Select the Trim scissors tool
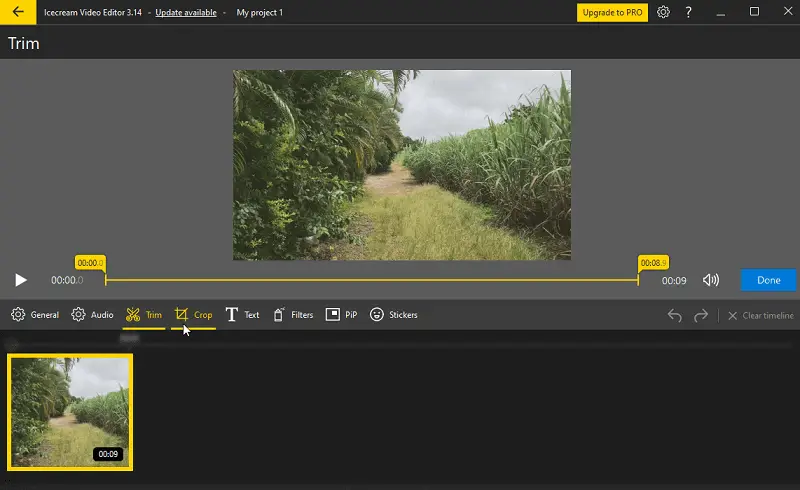The height and width of the screenshot is (490, 800). (144, 315)
